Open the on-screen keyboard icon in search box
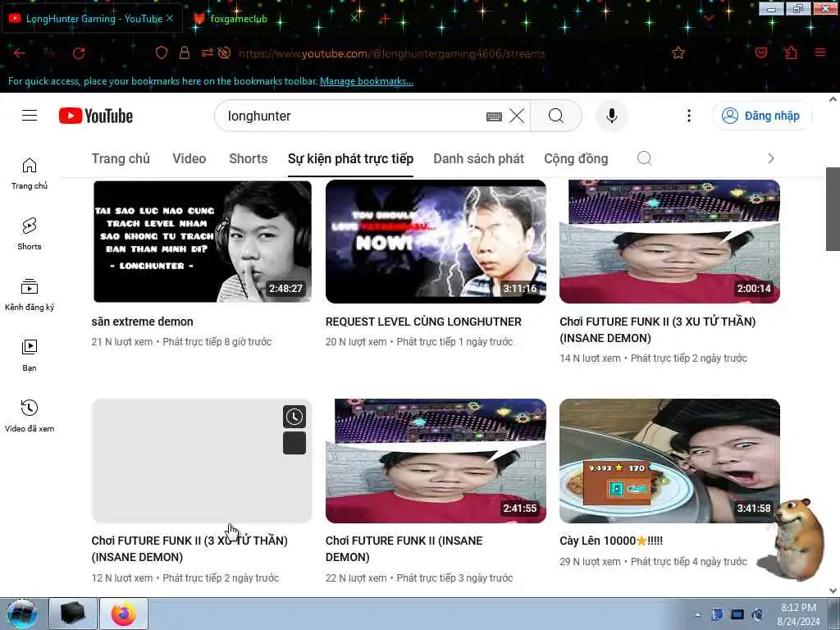 pos(494,116)
